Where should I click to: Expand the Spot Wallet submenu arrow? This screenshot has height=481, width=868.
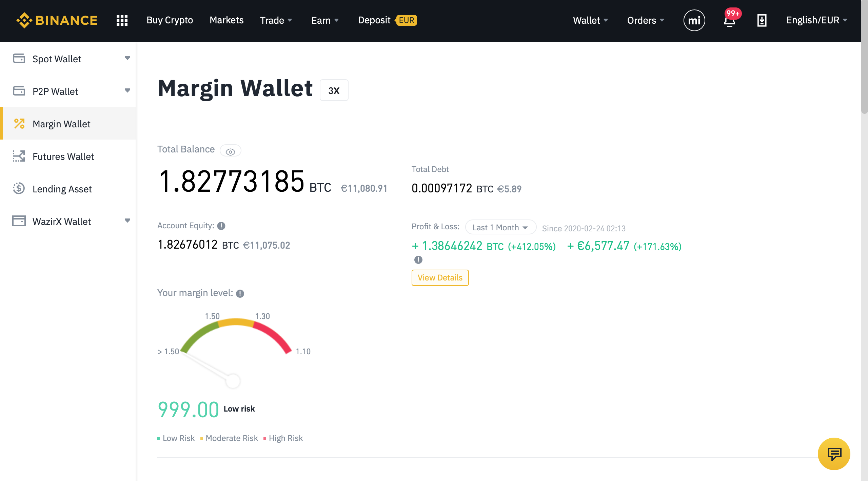(127, 58)
